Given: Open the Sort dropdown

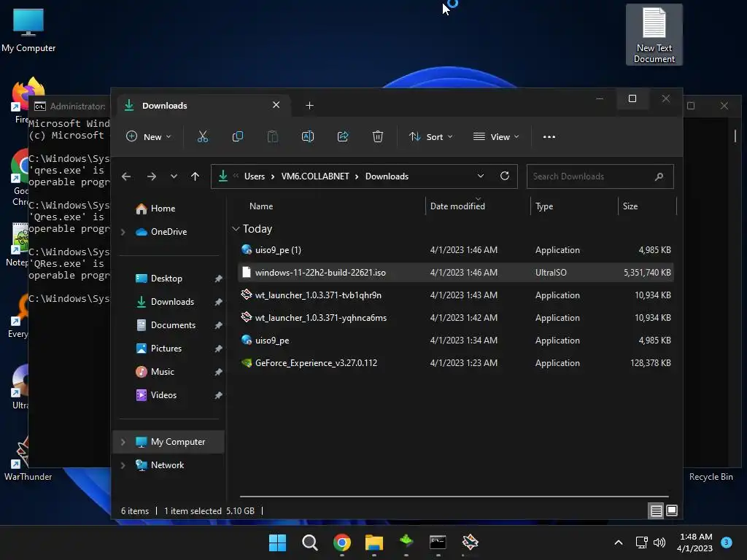Looking at the screenshot, I should pyautogui.click(x=430, y=136).
